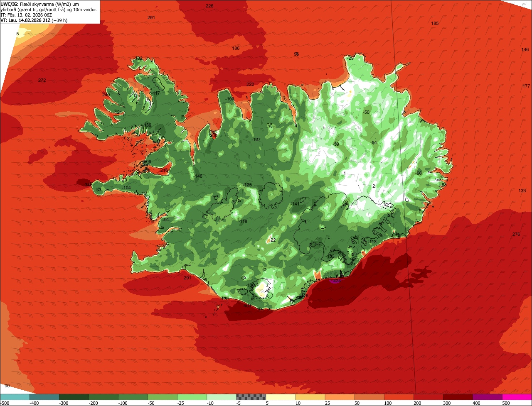Click the -59 value label

(336, 144)
